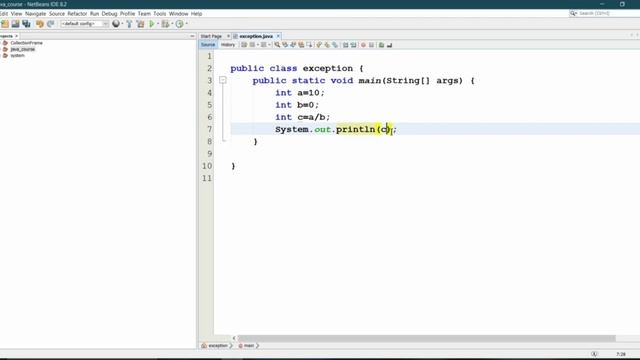Select the exception.java editor tab
640x360 pixels.
[x=256, y=36]
